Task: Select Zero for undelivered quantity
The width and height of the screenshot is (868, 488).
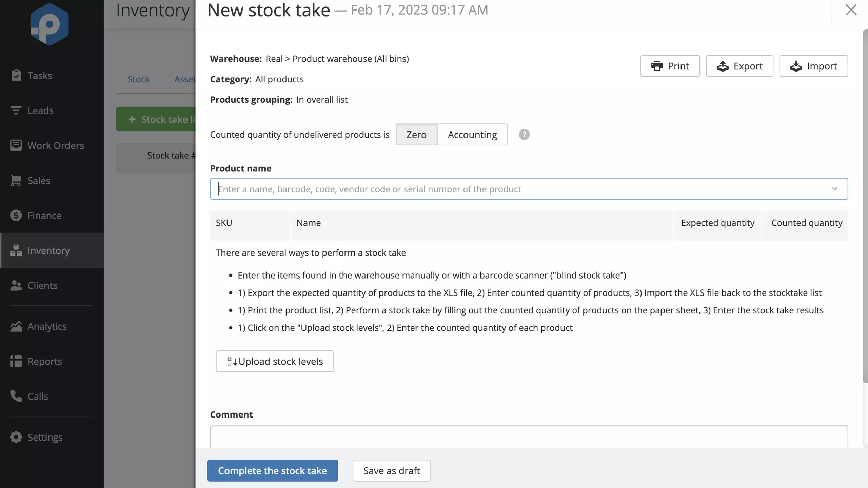Action: [416, 135]
